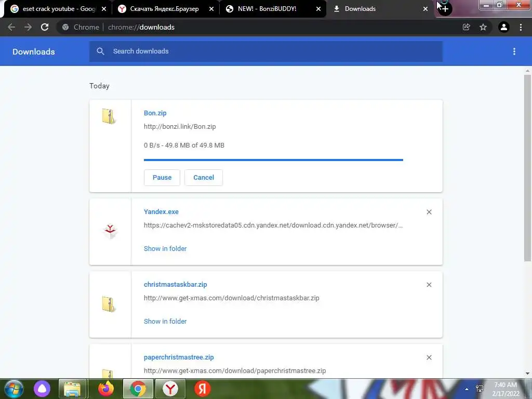532x399 pixels.
Task: Open the Windows Start menu
Action: 14,389
